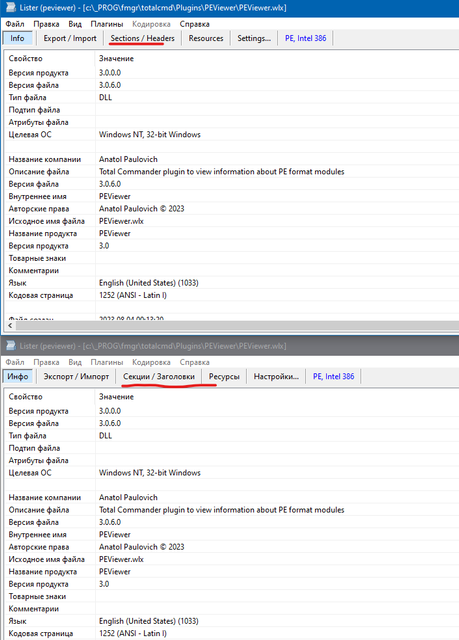This screenshot has width=459, height=640.
Task: Switch to Sections / Headers tab
Action: tap(142, 38)
